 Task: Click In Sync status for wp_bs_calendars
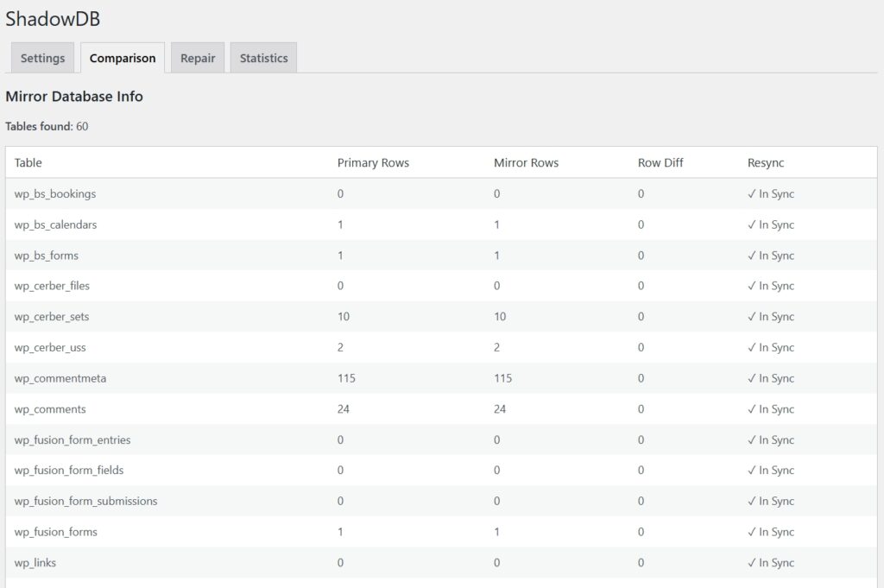[x=771, y=224]
